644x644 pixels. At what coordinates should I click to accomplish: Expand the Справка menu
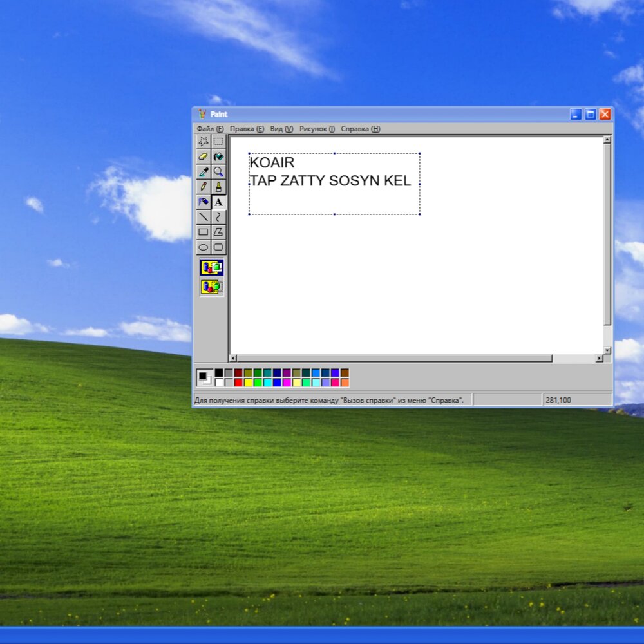[x=361, y=129]
